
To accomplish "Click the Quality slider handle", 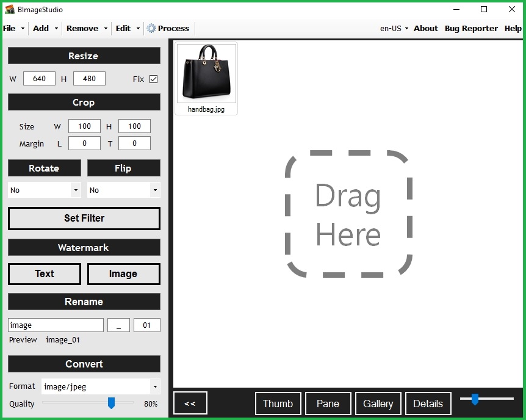I will (x=112, y=403).
